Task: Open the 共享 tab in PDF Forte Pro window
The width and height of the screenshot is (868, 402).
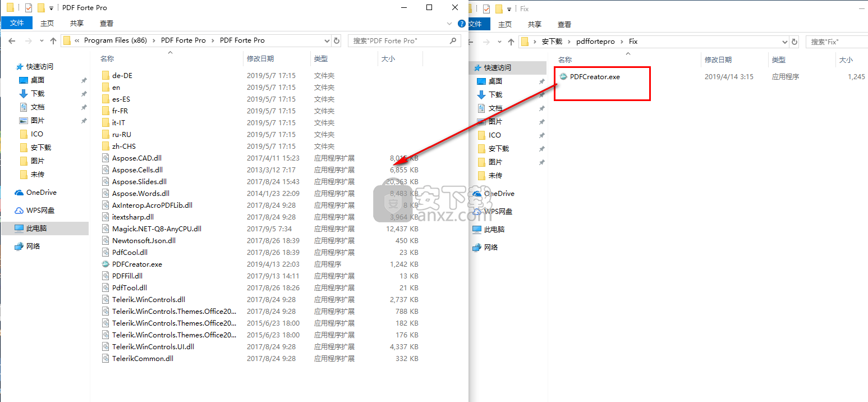Action: coord(77,23)
